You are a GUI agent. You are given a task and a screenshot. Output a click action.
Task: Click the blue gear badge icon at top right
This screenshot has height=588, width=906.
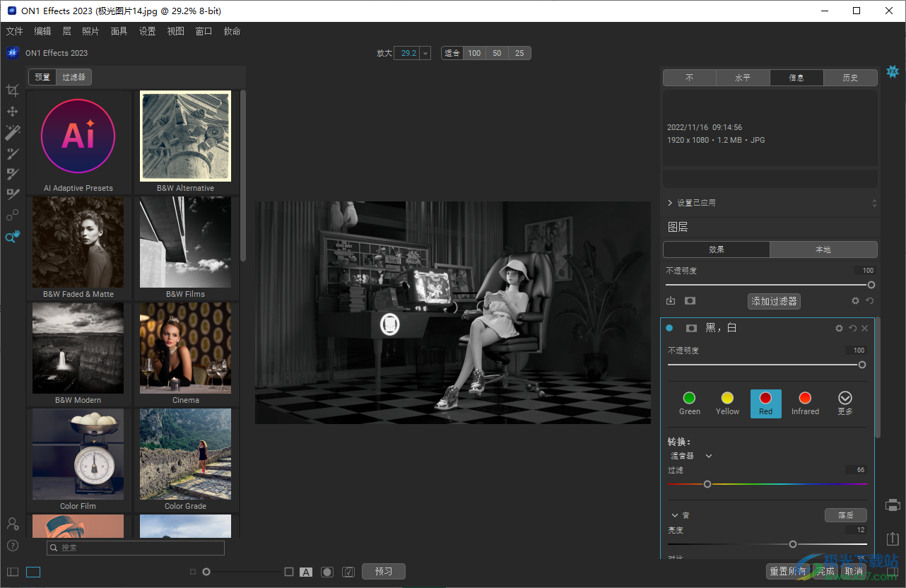point(893,71)
